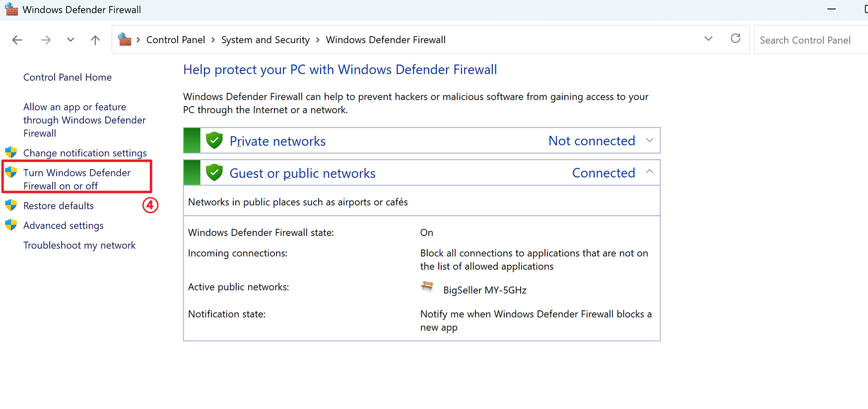Click the BigSeller MY-5GHz network bench icon
This screenshot has width=868, height=409.
pos(427,287)
